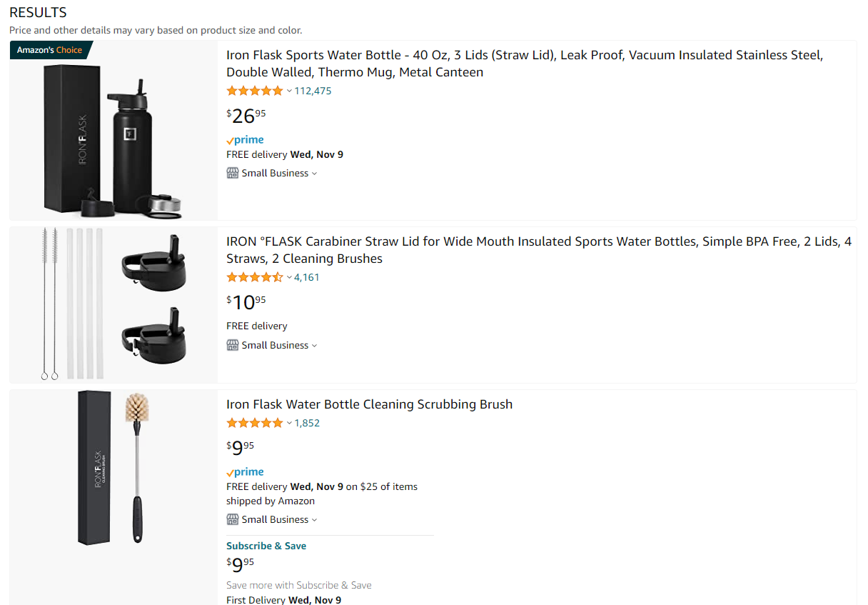The width and height of the screenshot is (868, 605).
Task: Open the black water bottle product image
Action: point(113,130)
